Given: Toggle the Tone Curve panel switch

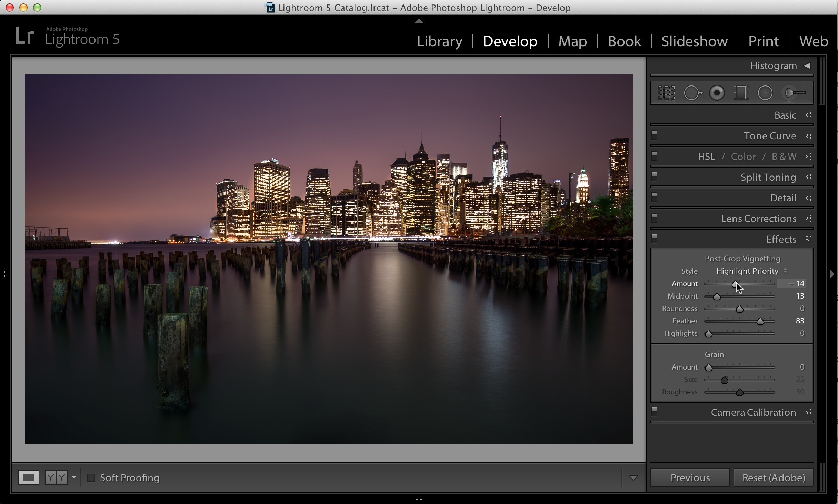Looking at the screenshot, I should pyautogui.click(x=654, y=135).
